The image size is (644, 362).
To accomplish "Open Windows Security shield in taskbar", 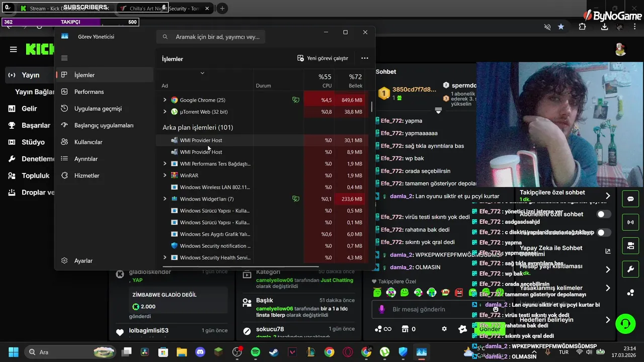I will click(403, 352).
